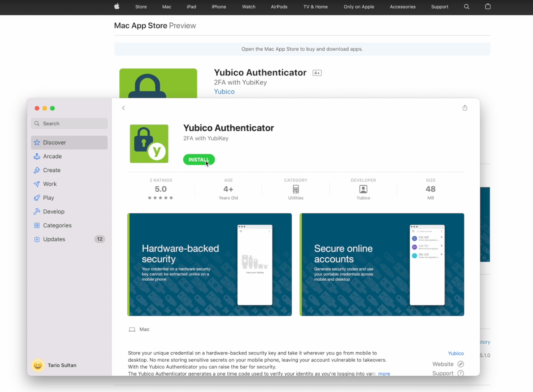
Task: Click the green lock icon on web page
Action: 158,83
